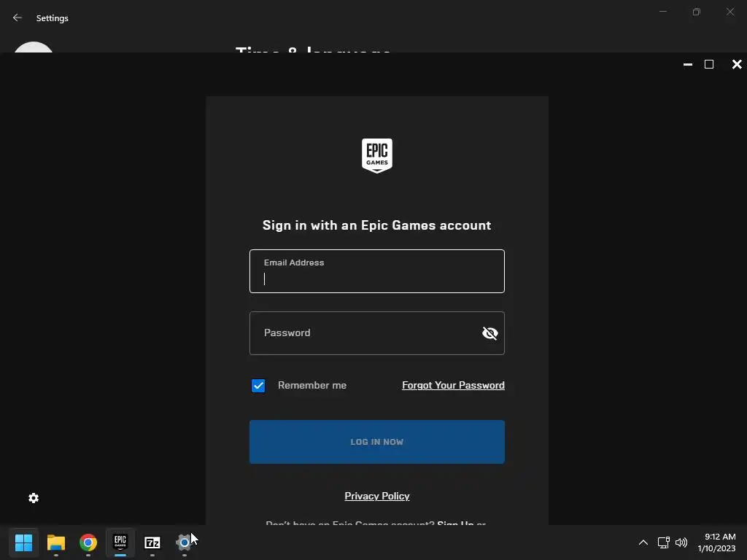Switch to Settings app in taskbar
The height and width of the screenshot is (560, 747).
click(185, 542)
